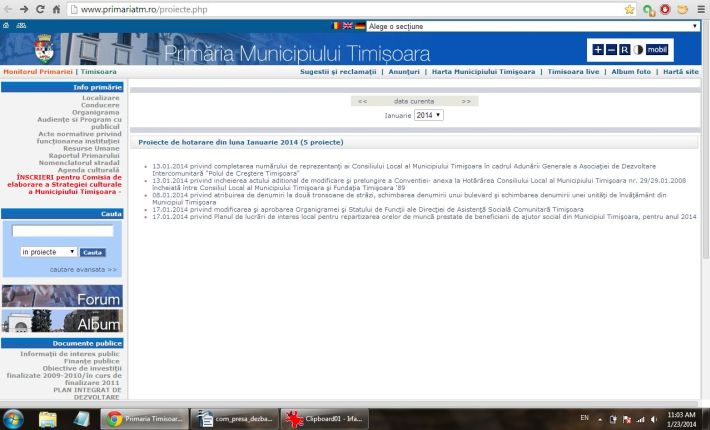The width and height of the screenshot is (710, 430).
Task: Toggle high contrast mode icon
Action: [638, 50]
